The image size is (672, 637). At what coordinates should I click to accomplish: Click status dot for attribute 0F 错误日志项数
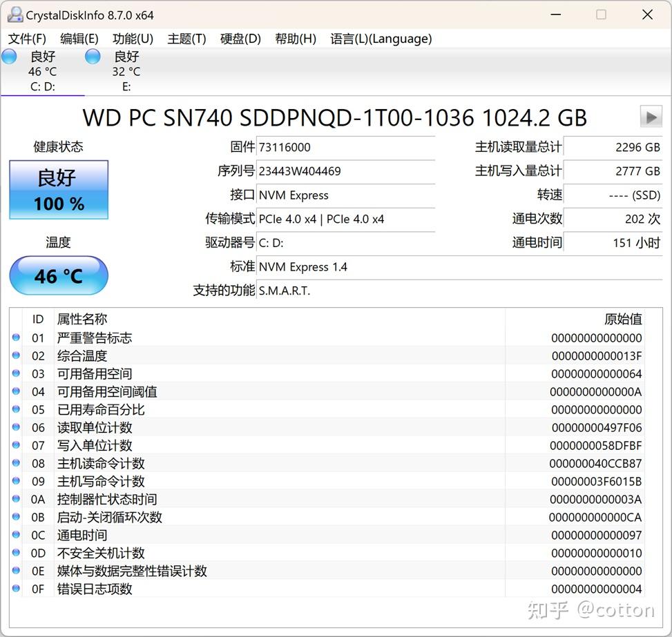(x=17, y=589)
